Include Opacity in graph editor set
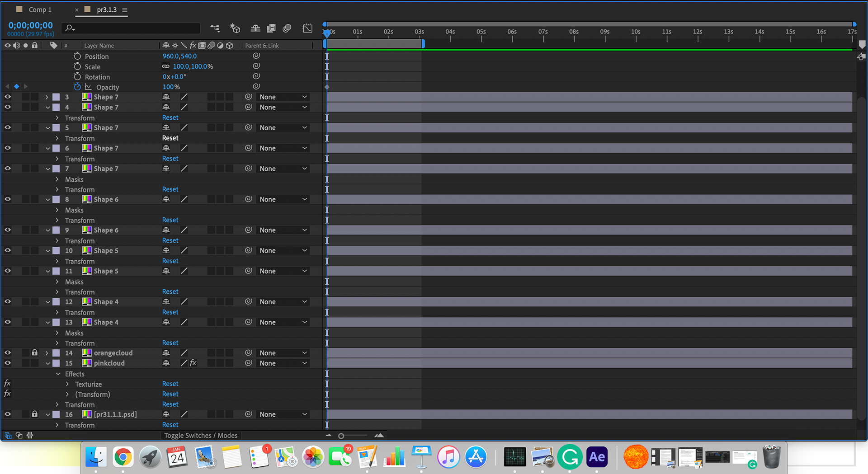The image size is (868, 474). (88, 87)
